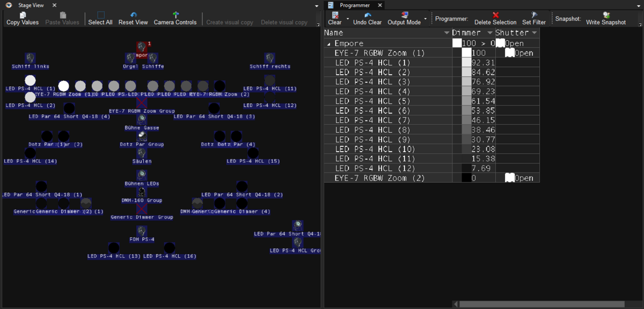Select the FOH PS-4 group icon
The image size is (644, 309).
pos(142,231)
